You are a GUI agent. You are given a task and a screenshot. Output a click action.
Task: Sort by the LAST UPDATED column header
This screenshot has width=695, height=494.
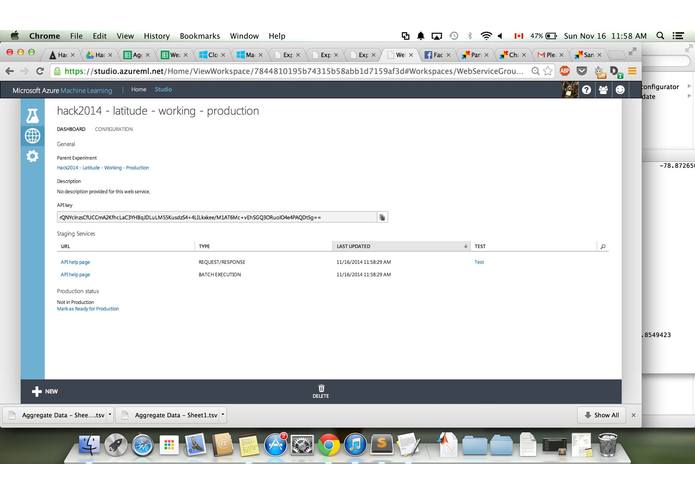[x=401, y=246]
